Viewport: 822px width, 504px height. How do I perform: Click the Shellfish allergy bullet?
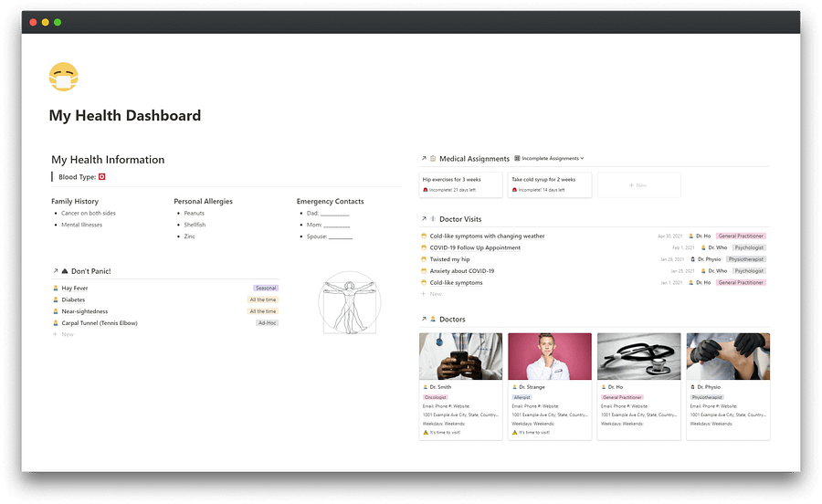(195, 225)
